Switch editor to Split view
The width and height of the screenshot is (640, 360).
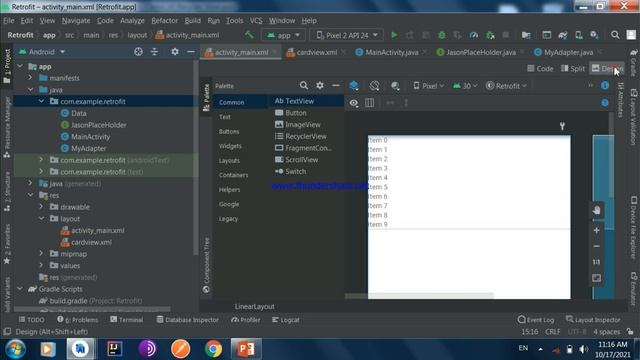[x=573, y=69]
